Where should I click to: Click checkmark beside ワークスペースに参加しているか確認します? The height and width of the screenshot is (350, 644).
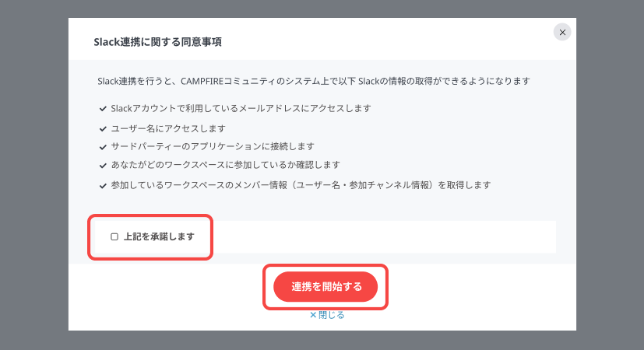click(103, 165)
